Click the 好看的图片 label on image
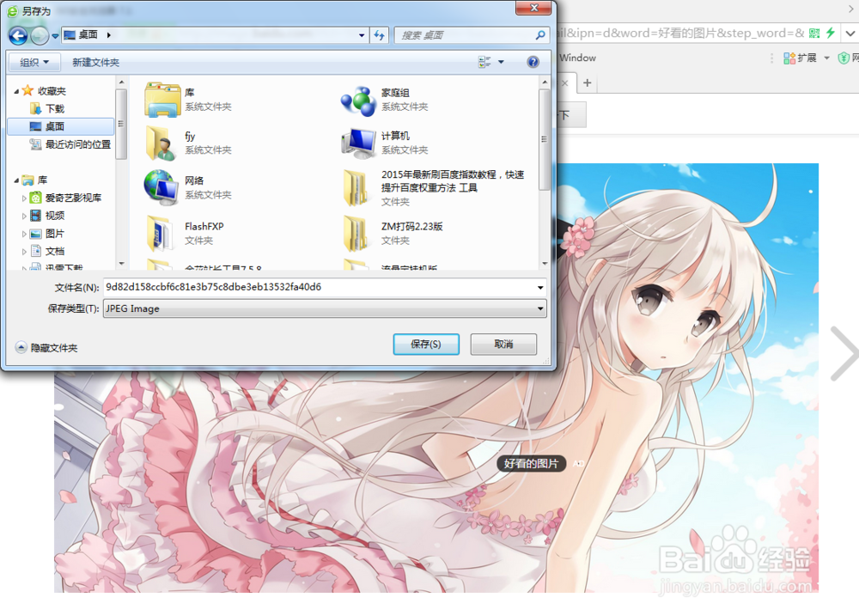The height and width of the screenshot is (616, 859). [x=532, y=464]
